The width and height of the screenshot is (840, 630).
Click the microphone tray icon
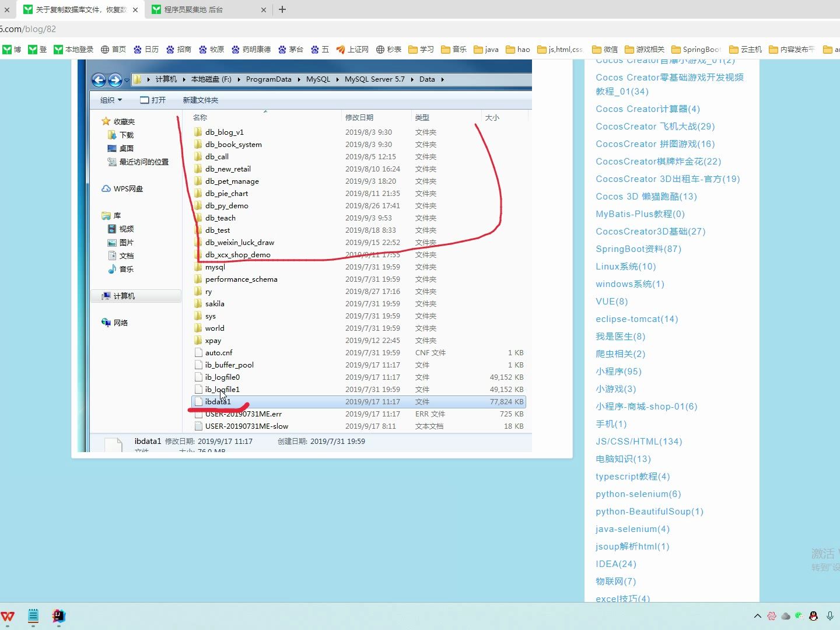[829, 616]
